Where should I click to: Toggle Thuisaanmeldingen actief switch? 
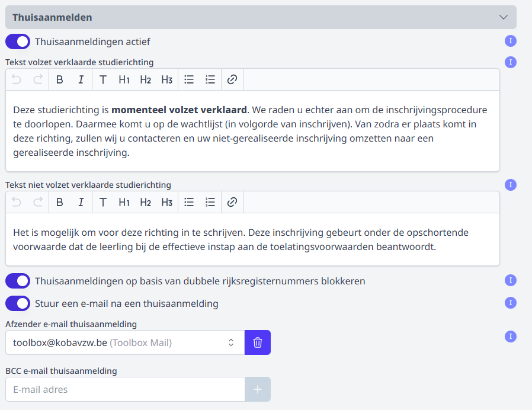pos(18,41)
